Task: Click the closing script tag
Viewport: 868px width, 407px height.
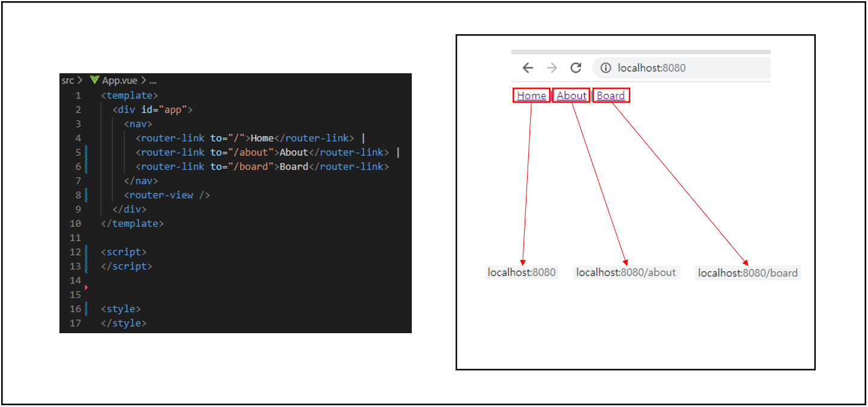Action: click(127, 266)
